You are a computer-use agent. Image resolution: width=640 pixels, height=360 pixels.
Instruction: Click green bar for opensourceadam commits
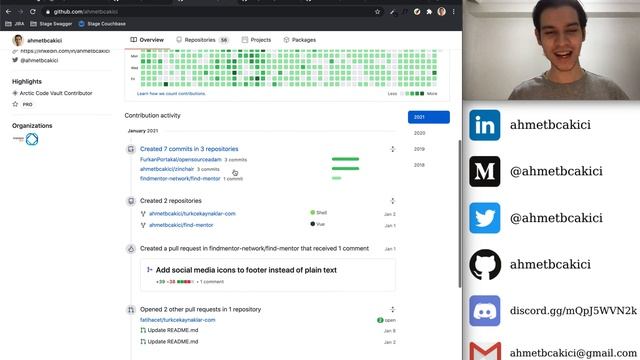click(x=345, y=159)
